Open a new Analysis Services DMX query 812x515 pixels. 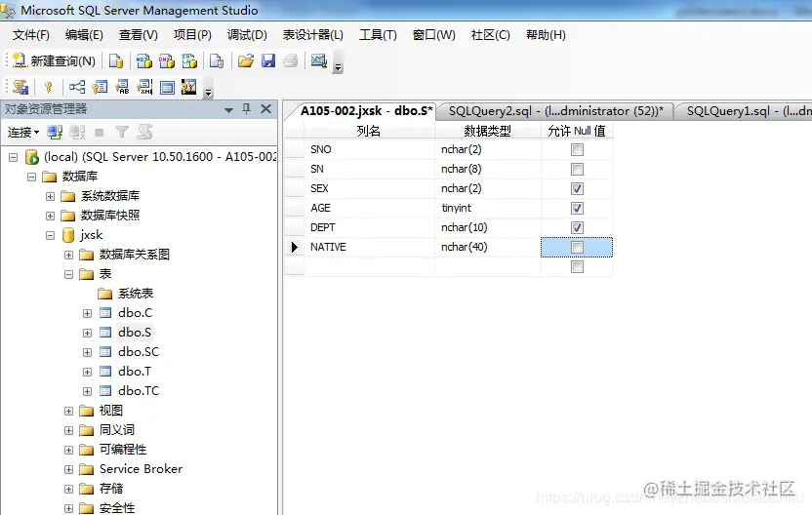click(167, 61)
